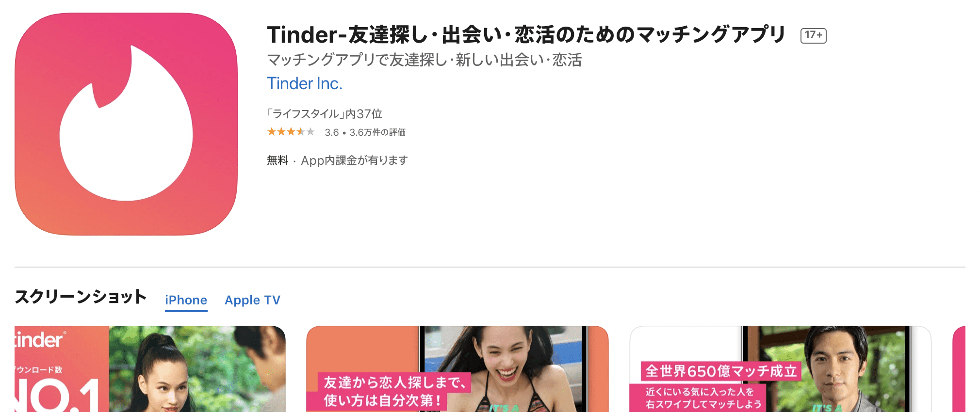
Task: Open the partially visible fourth screenshot
Action: [959, 369]
